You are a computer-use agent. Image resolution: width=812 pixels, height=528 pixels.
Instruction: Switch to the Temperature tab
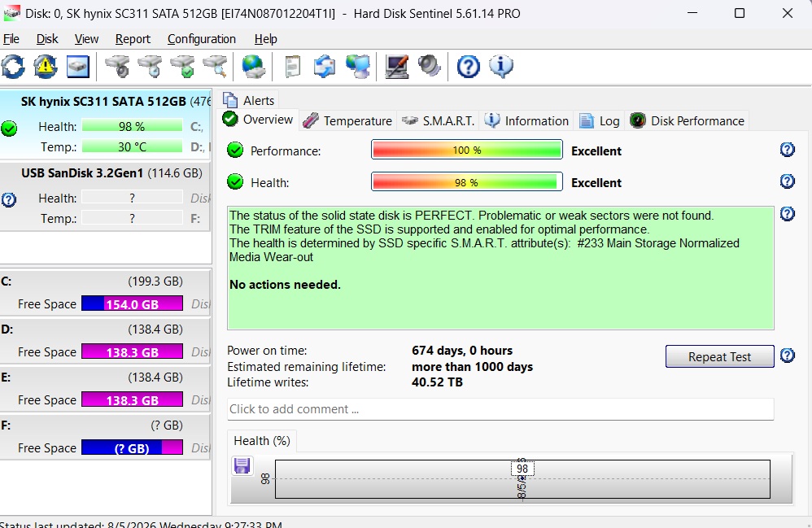(348, 120)
